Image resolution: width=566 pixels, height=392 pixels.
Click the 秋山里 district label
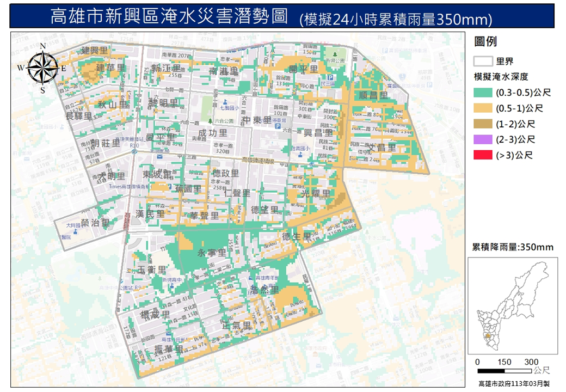[x=113, y=105]
